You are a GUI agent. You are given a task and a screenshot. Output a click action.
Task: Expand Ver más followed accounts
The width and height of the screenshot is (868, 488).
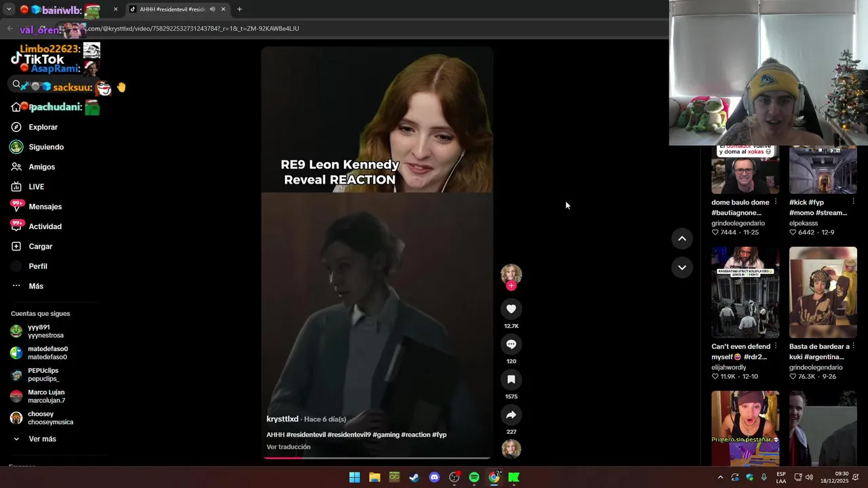42,439
